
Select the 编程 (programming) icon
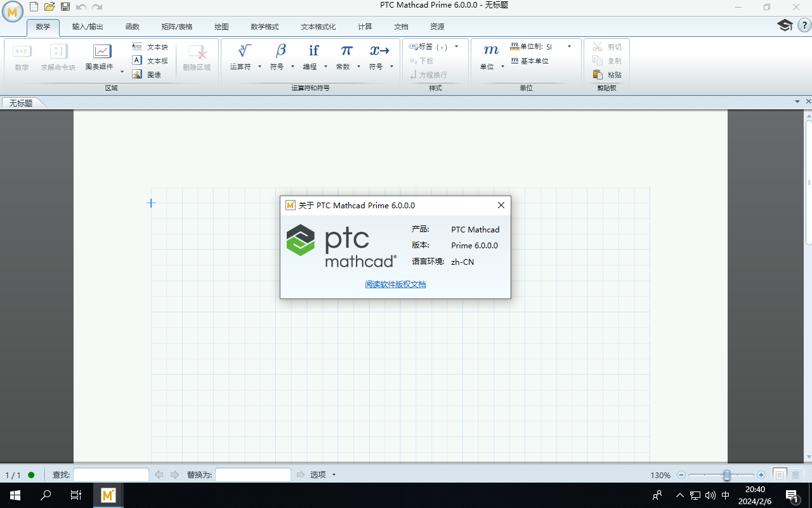(x=313, y=51)
